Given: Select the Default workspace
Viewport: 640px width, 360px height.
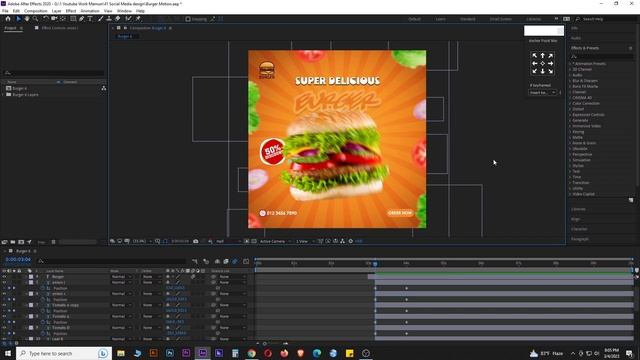Looking at the screenshot, I should 414,19.
